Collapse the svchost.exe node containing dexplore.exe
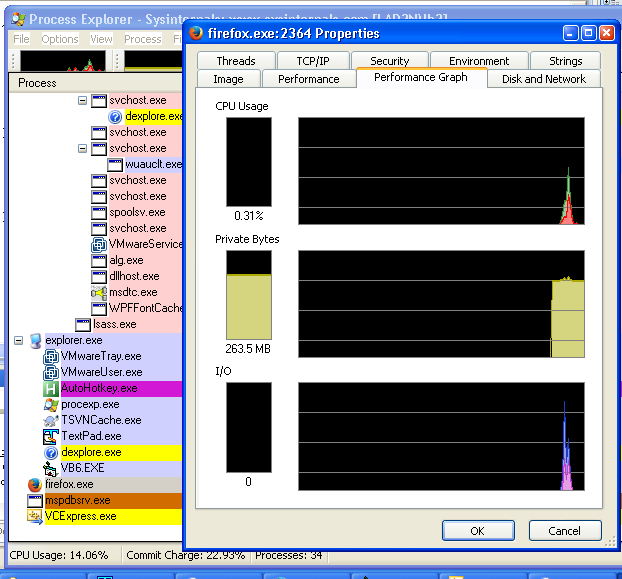 tap(83, 100)
